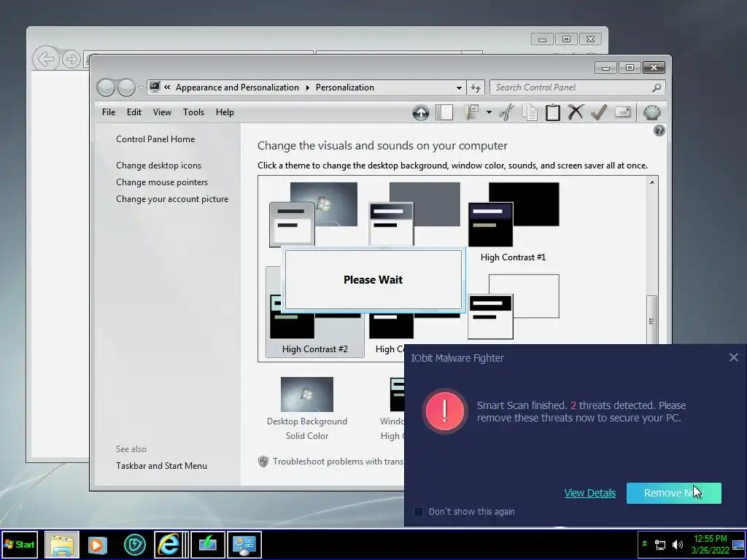
Task: Expand hidden system tray icons
Action: (x=645, y=544)
